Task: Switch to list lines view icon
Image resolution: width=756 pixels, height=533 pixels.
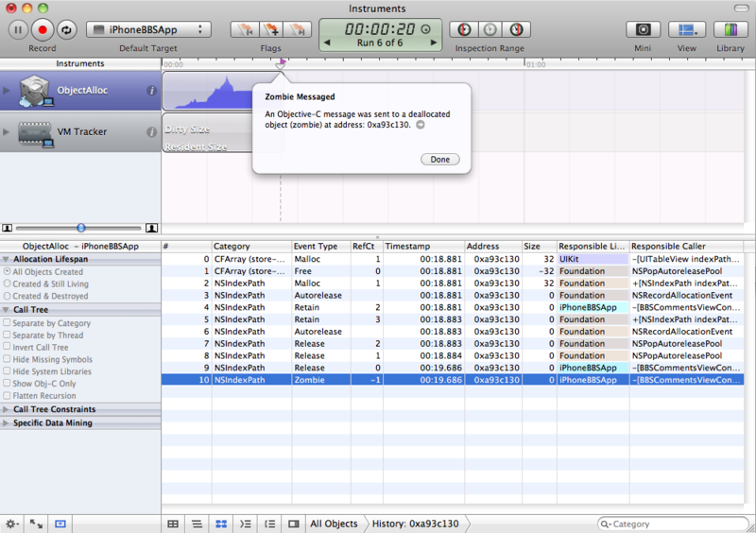Action: (x=197, y=524)
